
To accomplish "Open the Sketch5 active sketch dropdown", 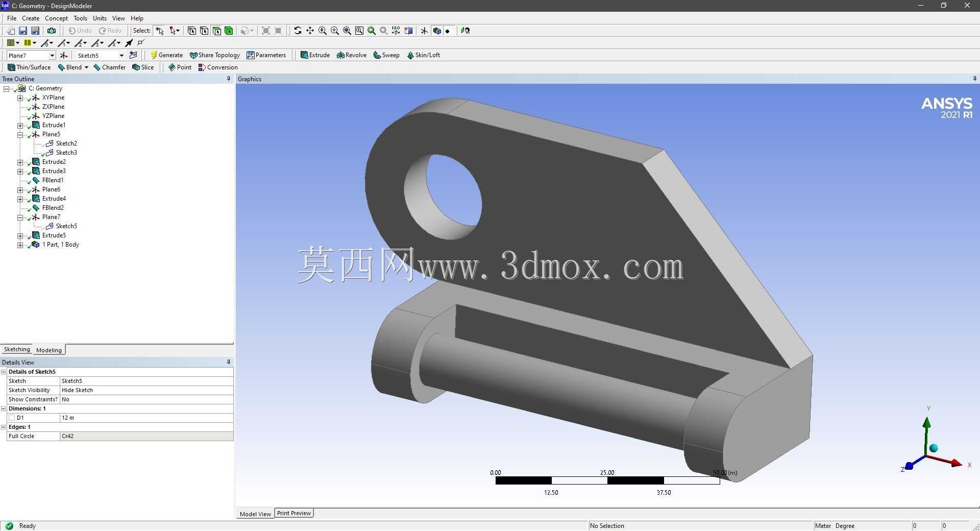I will pos(121,55).
